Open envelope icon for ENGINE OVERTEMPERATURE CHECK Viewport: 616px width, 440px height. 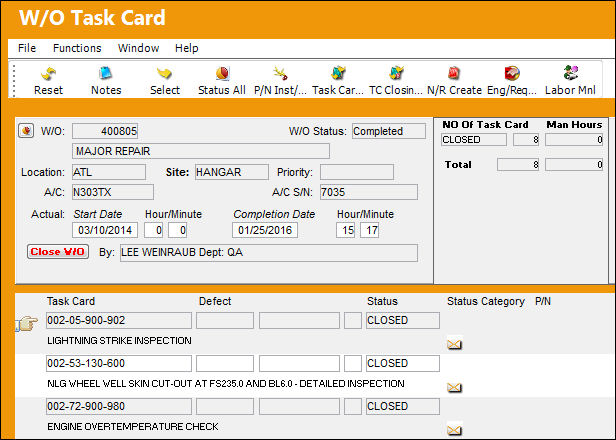coord(454,430)
